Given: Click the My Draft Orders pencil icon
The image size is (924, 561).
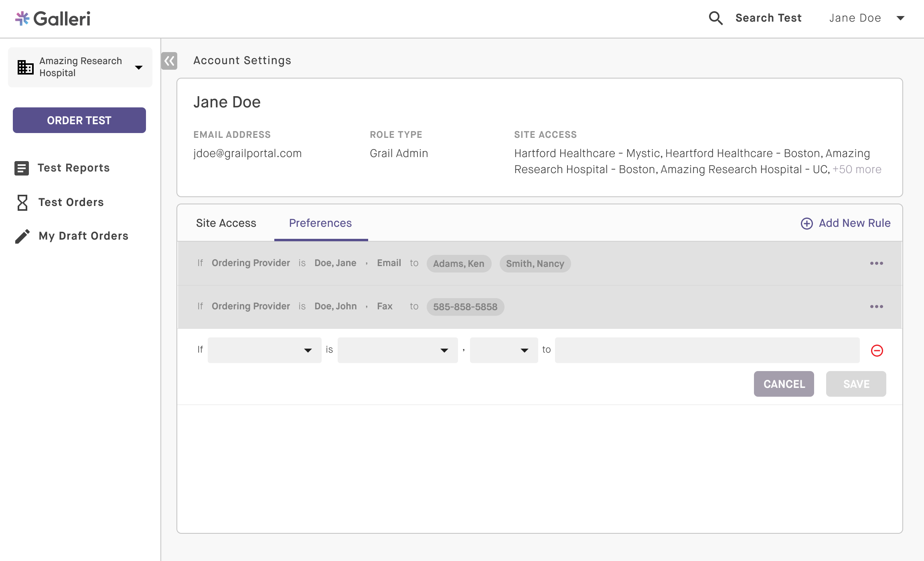Looking at the screenshot, I should coord(22,236).
